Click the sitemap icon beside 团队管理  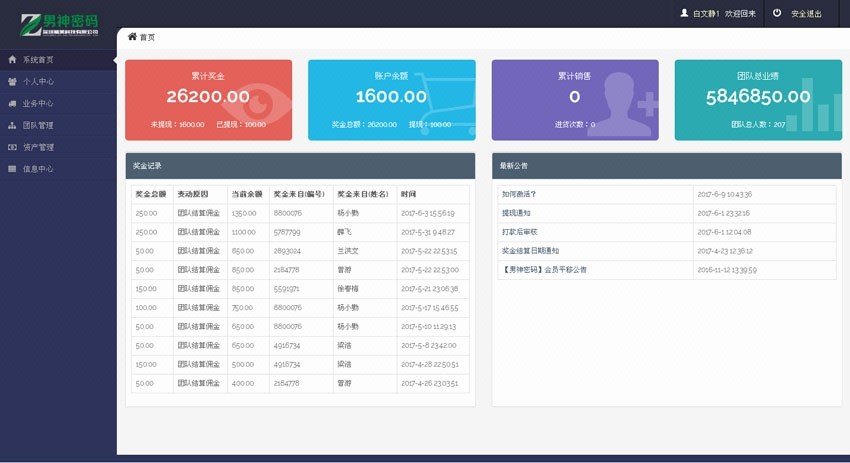pos(12,125)
